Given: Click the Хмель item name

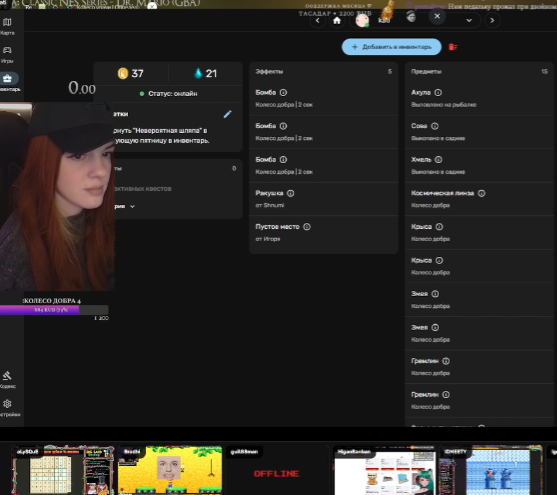Looking at the screenshot, I should point(421,160).
